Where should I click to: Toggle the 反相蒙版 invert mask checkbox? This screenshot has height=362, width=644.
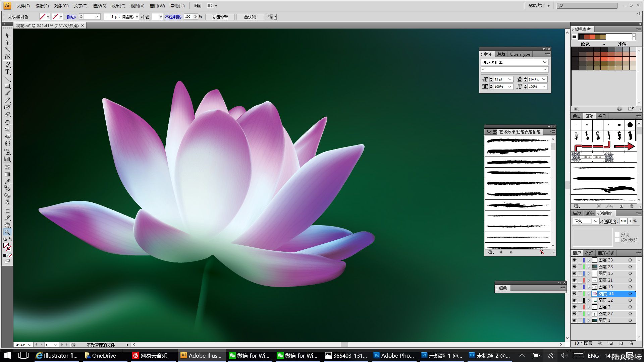click(617, 240)
